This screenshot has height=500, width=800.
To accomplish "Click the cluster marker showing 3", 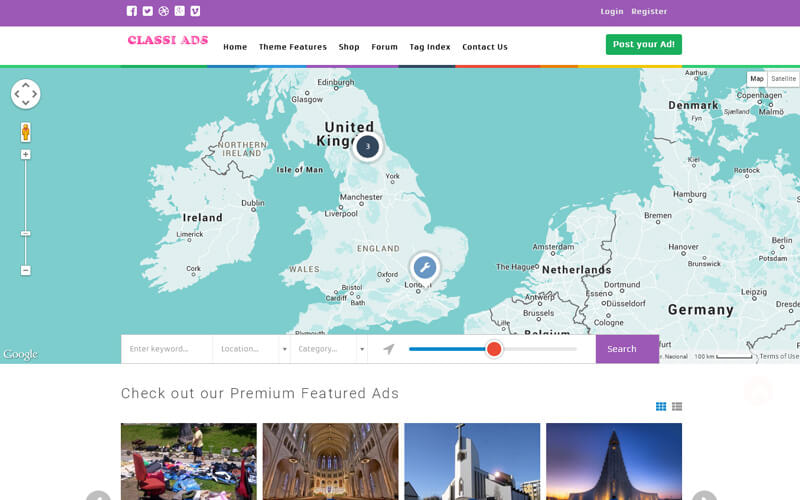I will [367, 146].
